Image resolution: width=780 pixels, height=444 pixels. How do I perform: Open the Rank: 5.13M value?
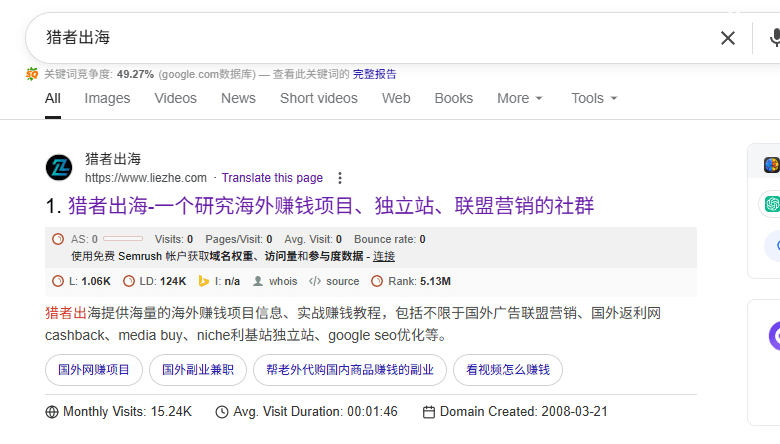tap(419, 281)
